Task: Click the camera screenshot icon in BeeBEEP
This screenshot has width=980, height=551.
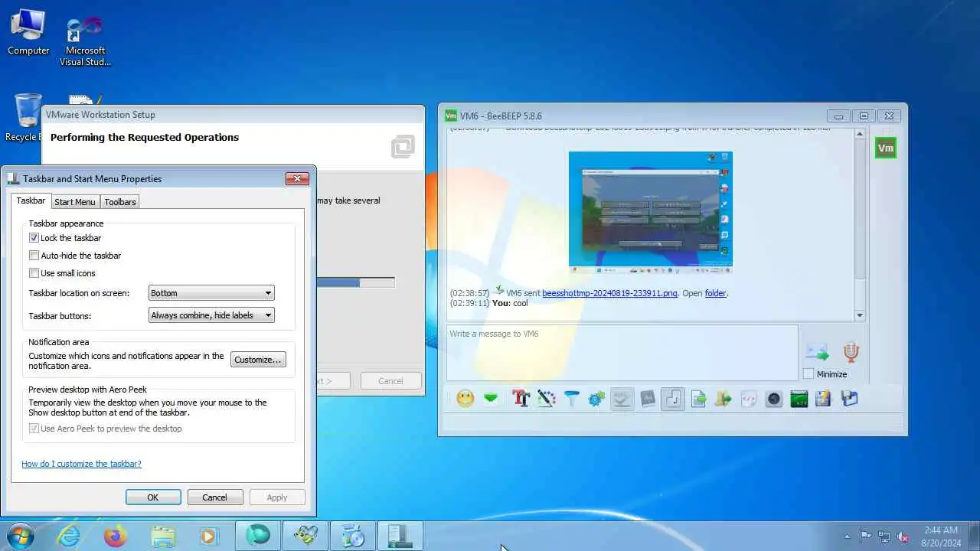Action: coord(774,398)
